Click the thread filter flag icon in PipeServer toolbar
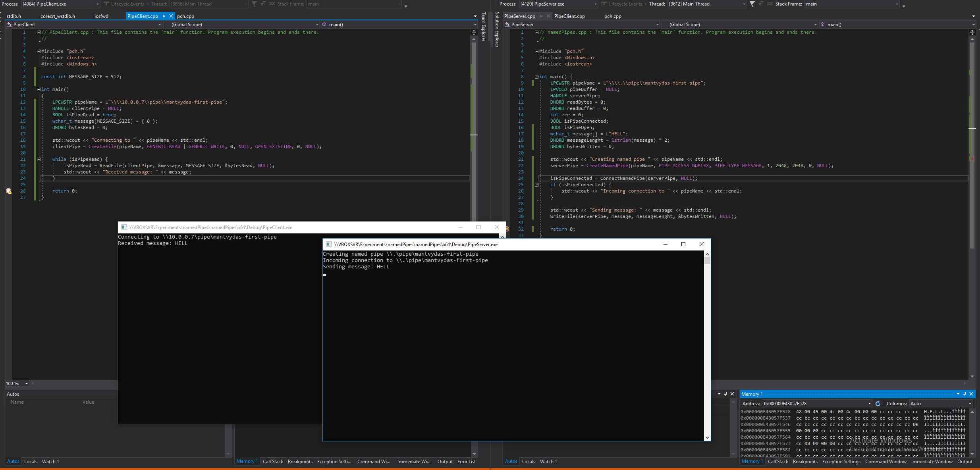Viewport: 980px width, 470px height. (752, 4)
